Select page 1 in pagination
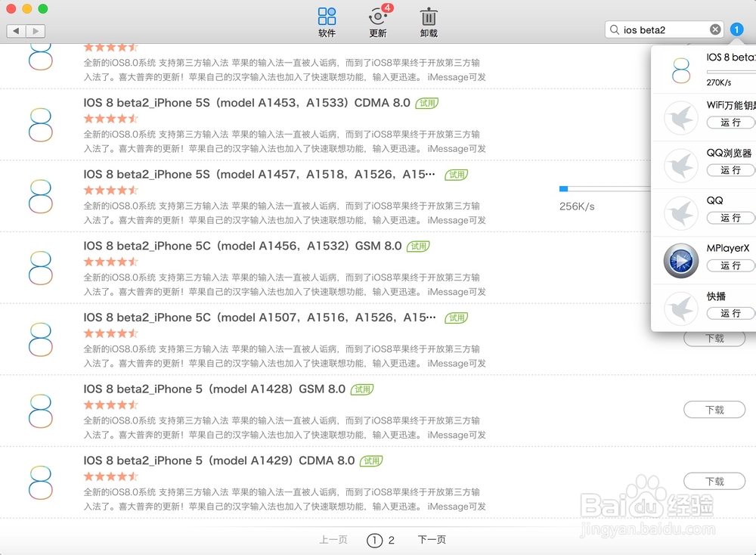 [374, 541]
